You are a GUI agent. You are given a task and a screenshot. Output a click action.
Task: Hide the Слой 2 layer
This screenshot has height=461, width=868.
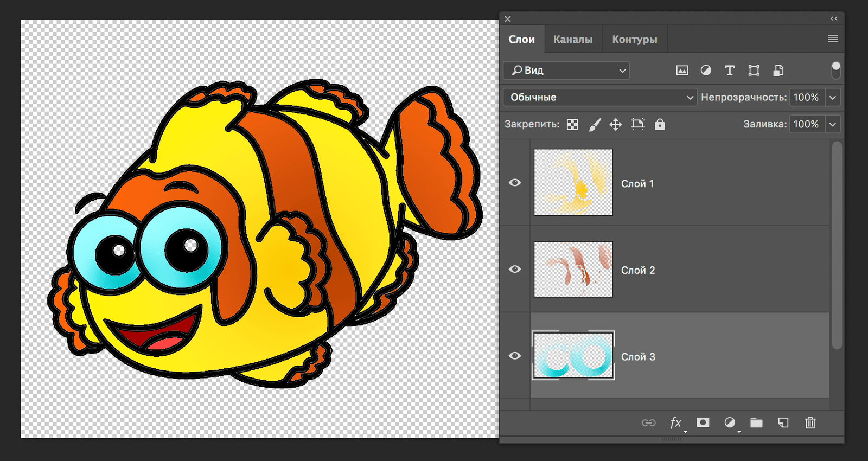click(515, 270)
